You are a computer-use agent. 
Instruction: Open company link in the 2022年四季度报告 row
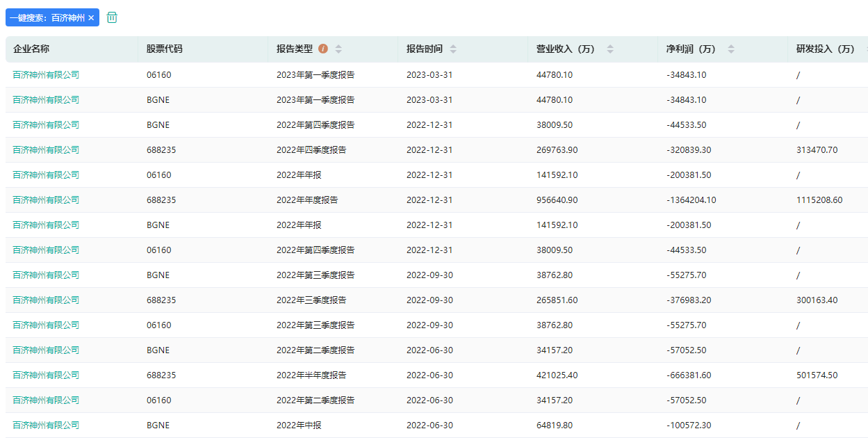click(x=46, y=149)
